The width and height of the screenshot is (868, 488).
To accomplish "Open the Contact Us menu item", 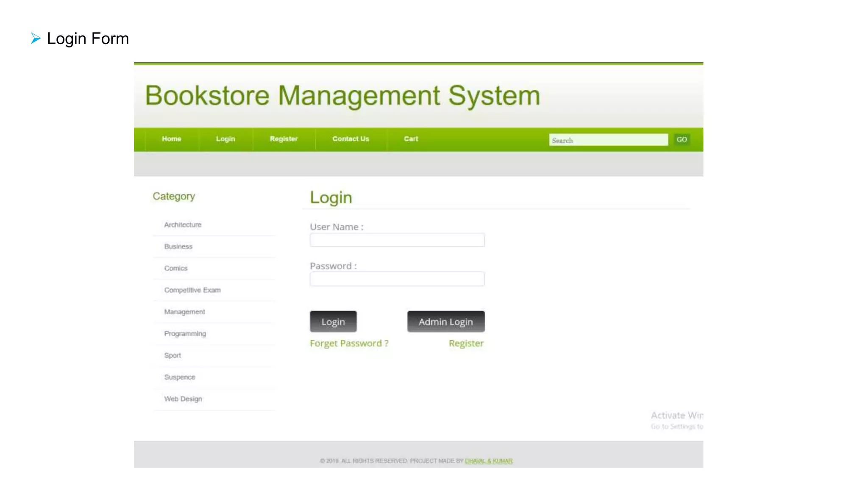I will (x=351, y=139).
